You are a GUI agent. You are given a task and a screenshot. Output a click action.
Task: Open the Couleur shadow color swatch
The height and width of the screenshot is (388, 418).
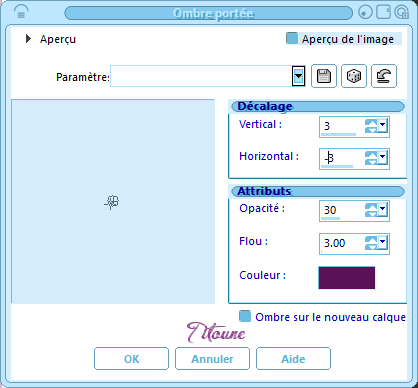click(x=347, y=278)
